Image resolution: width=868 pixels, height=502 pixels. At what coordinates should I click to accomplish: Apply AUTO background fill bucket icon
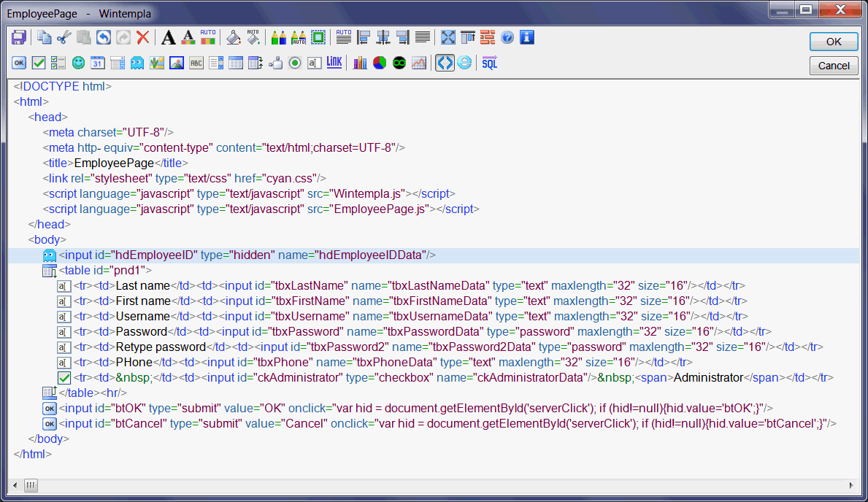click(x=253, y=38)
